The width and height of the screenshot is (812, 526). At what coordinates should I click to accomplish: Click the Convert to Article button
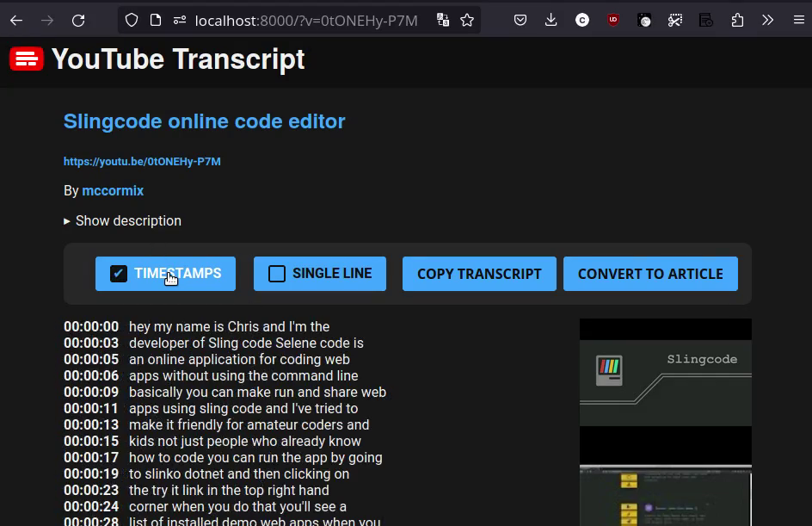[650, 274]
